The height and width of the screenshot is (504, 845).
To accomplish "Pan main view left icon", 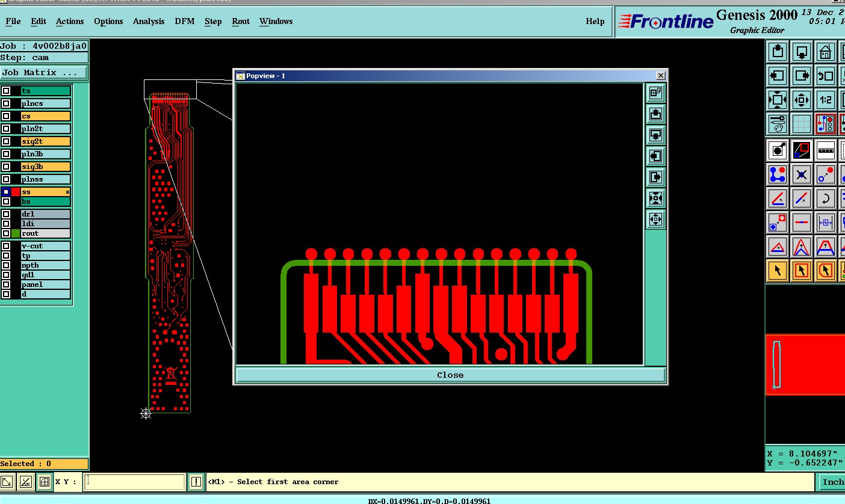I will (x=778, y=76).
